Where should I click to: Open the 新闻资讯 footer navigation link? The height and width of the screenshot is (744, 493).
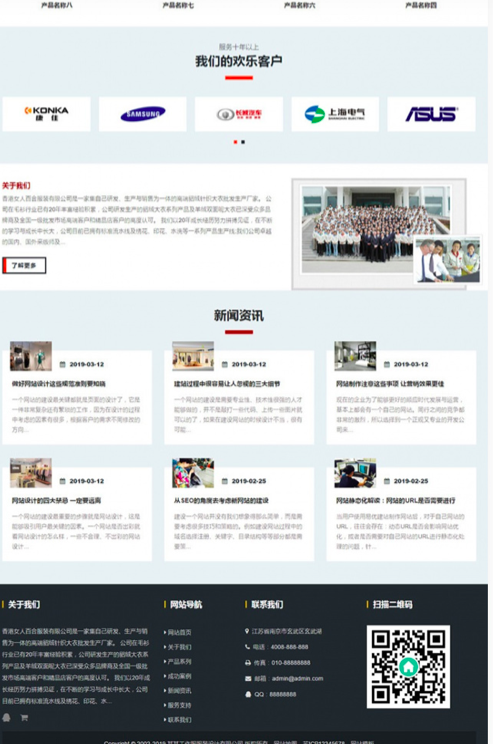(179, 690)
